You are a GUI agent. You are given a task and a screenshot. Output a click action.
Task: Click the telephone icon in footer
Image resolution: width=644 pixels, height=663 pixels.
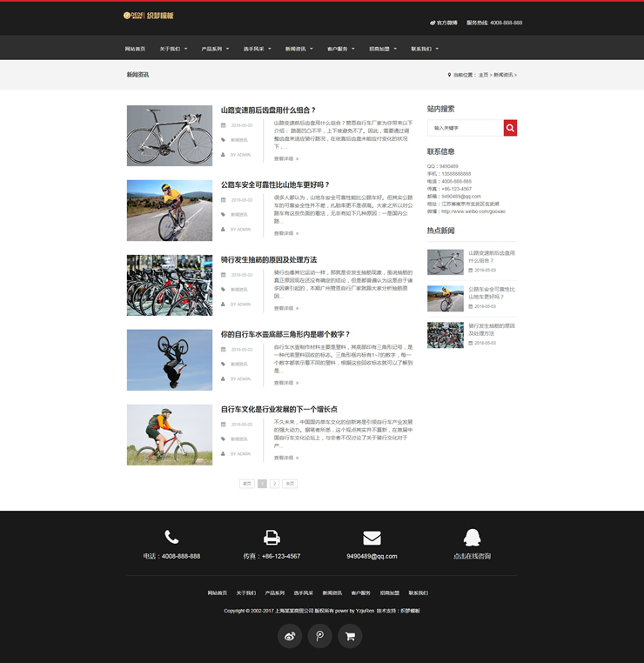click(x=171, y=538)
